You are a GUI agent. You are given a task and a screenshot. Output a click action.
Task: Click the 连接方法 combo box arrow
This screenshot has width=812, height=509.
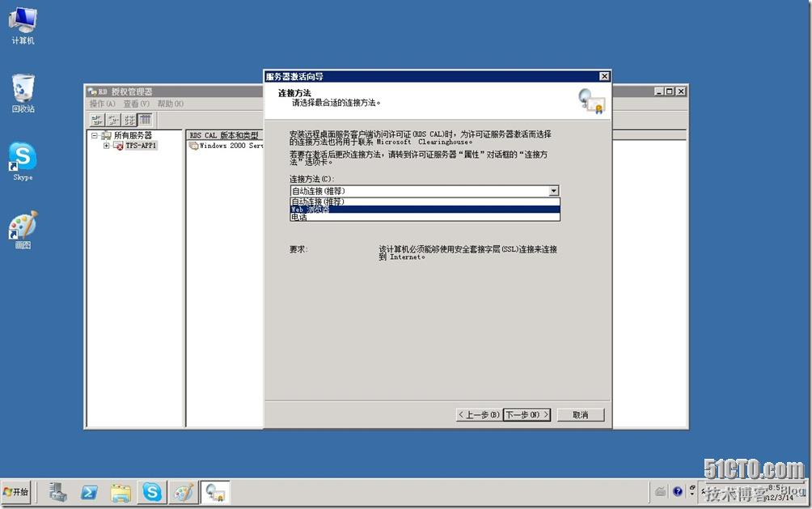(553, 191)
